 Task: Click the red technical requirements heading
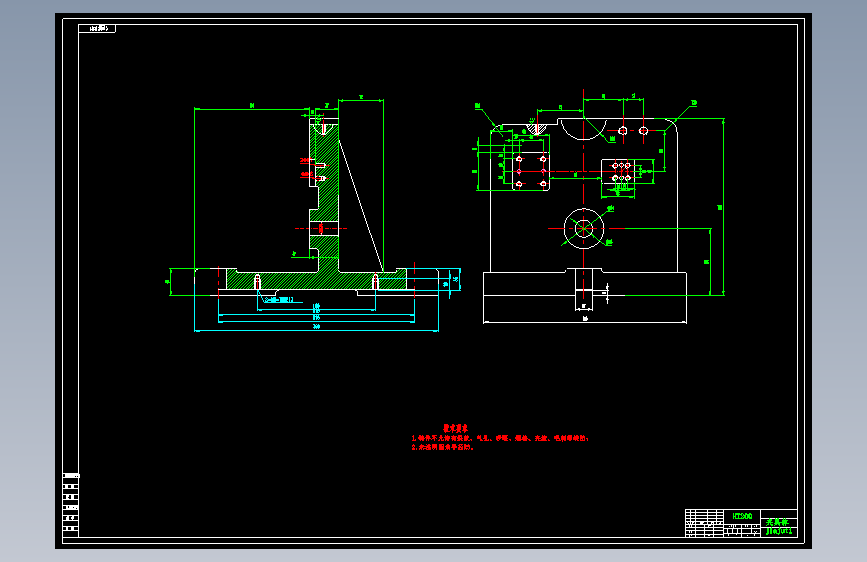(455, 428)
